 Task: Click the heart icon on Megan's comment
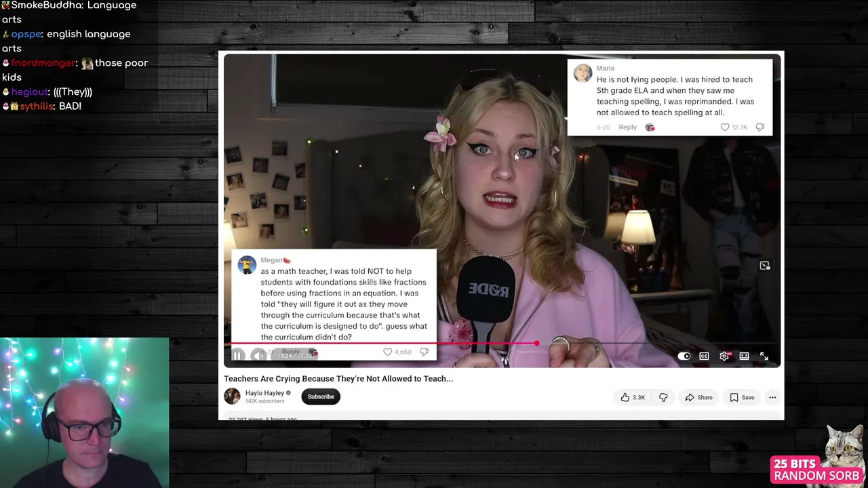387,352
